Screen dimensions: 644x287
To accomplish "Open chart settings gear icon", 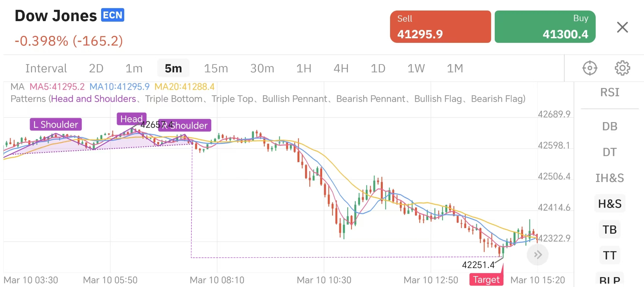I will click(x=622, y=68).
